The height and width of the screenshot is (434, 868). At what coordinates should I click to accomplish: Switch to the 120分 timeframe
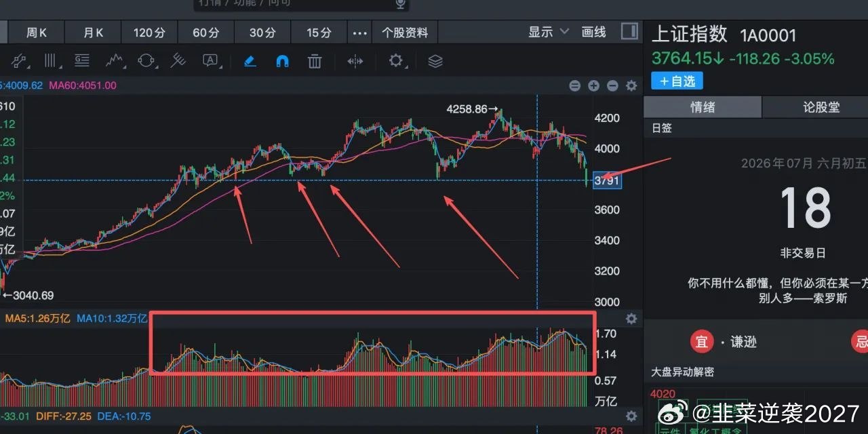[149, 32]
